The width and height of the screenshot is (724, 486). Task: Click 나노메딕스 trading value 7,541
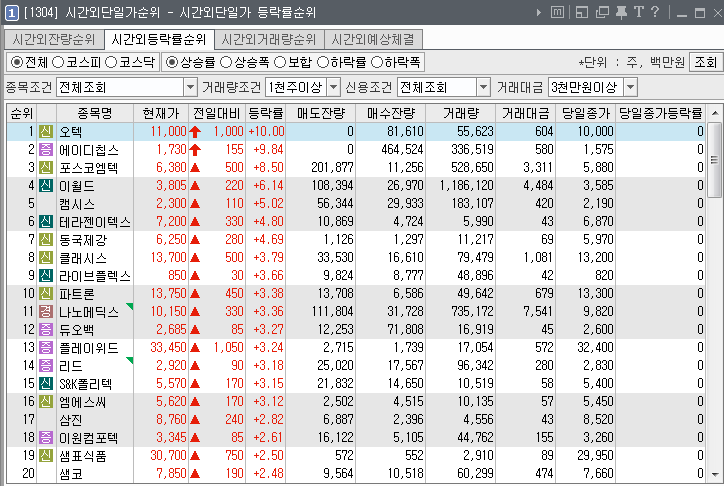538,312
